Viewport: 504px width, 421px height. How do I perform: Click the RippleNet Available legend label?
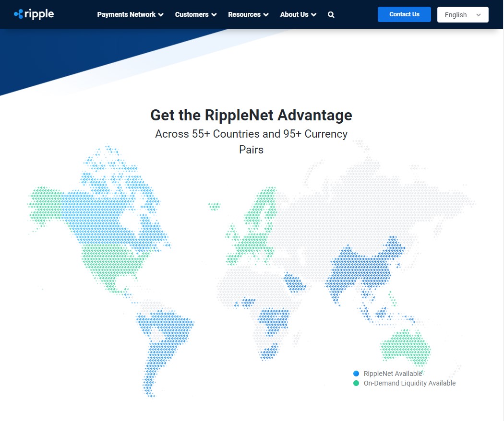click(393, 373)
